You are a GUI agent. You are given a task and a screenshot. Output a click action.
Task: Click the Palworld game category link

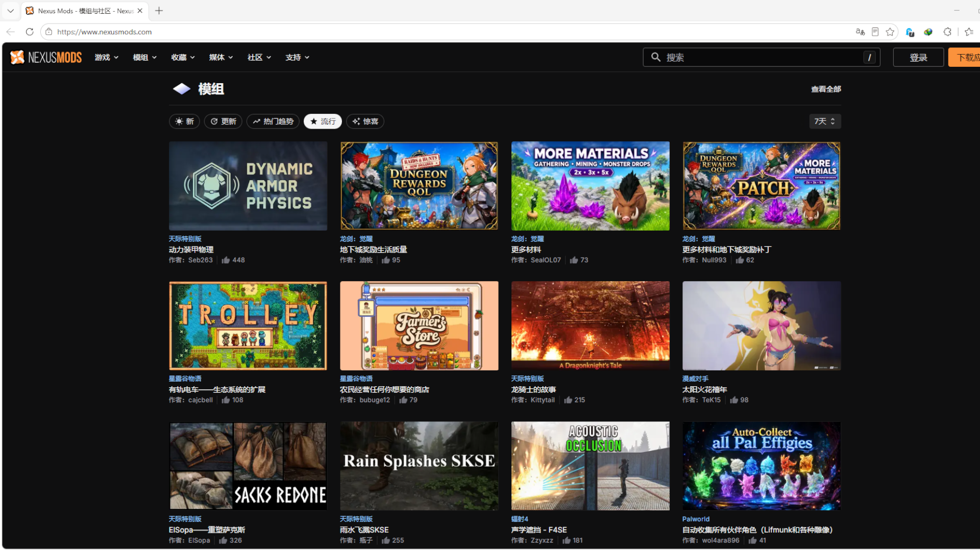click(696, 519)
